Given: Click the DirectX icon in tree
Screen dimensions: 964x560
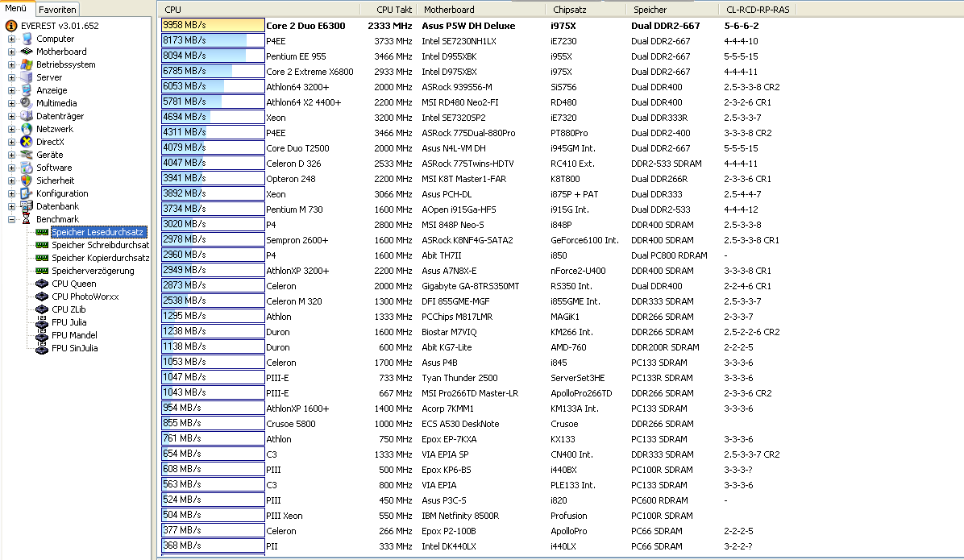Looking at the screenshot, I should [27, 142].
